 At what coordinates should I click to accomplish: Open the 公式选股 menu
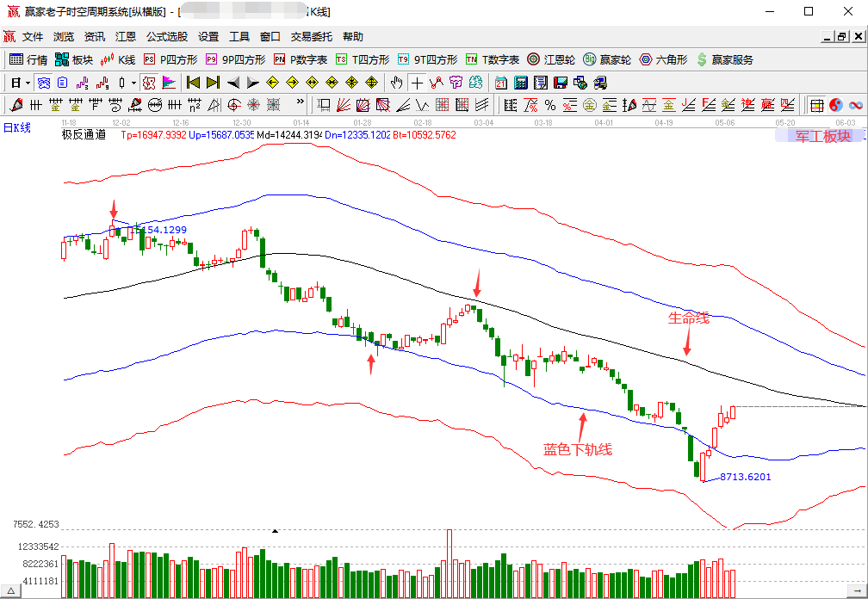tap(167, 36)
